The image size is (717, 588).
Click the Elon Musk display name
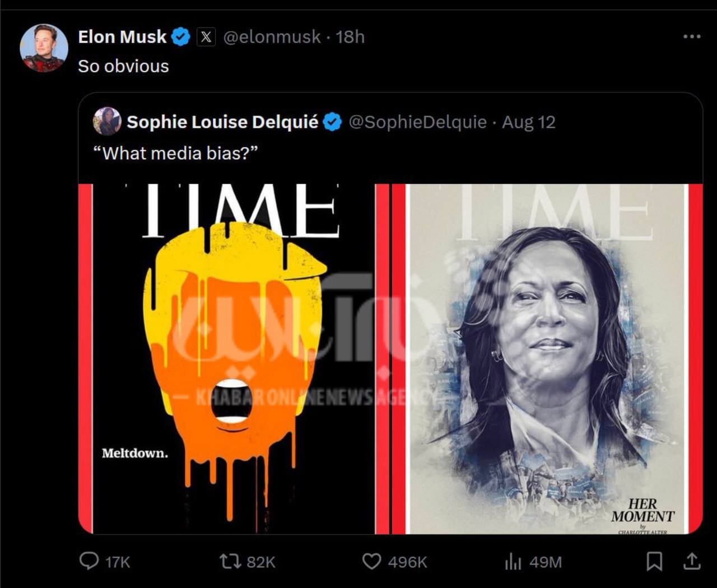[x=122, y=37]
